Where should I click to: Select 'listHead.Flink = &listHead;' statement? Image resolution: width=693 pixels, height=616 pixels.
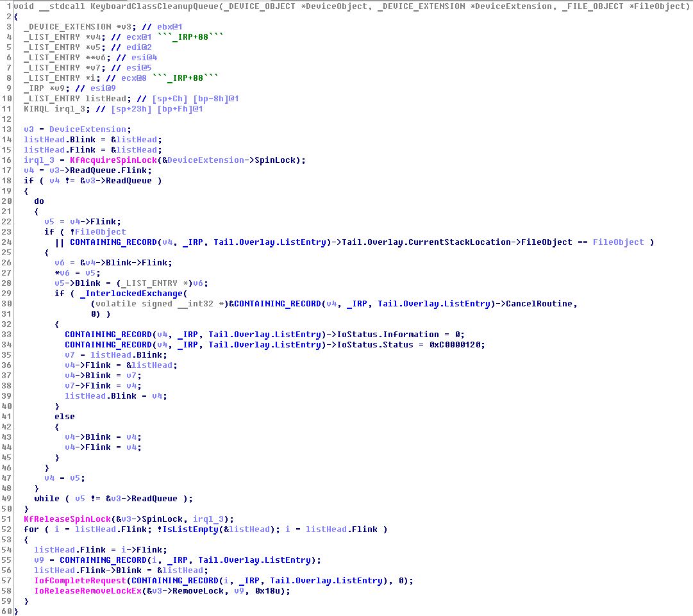[93, 150]
